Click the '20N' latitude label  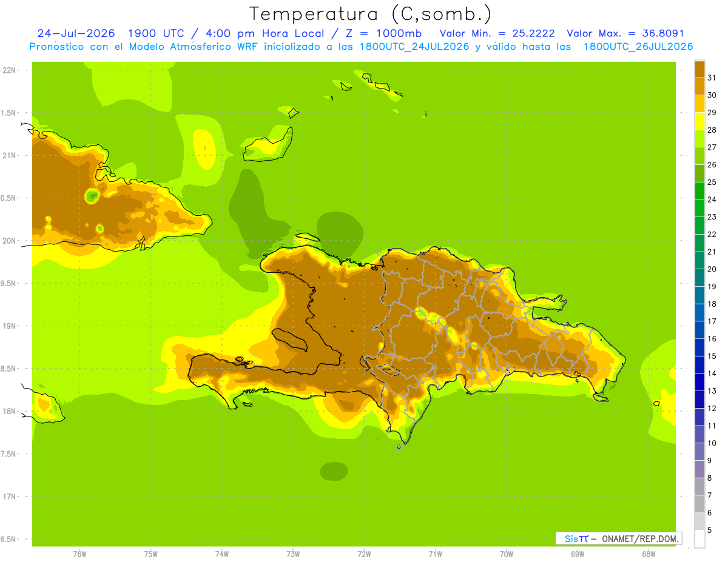(x=8, y=241)
